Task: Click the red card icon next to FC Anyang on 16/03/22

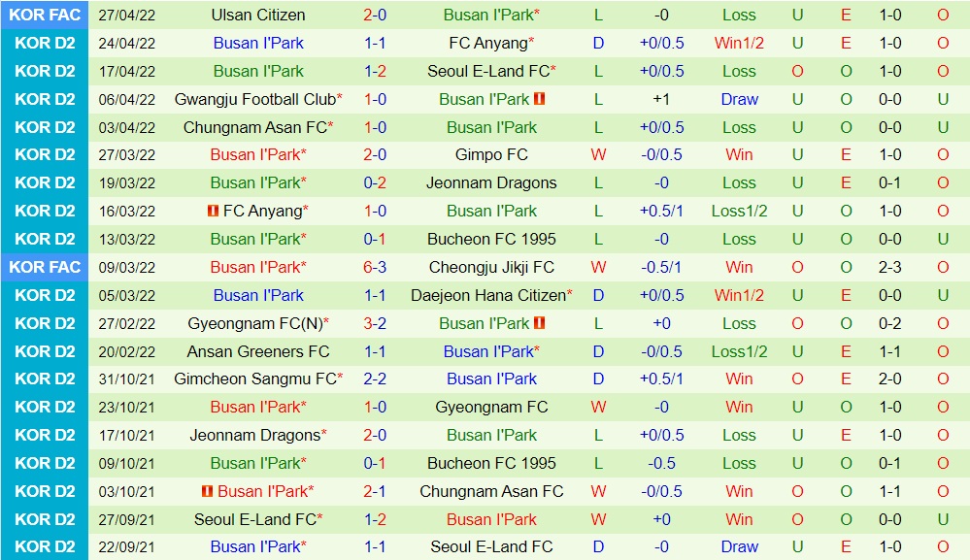Action: click(212, 211)
